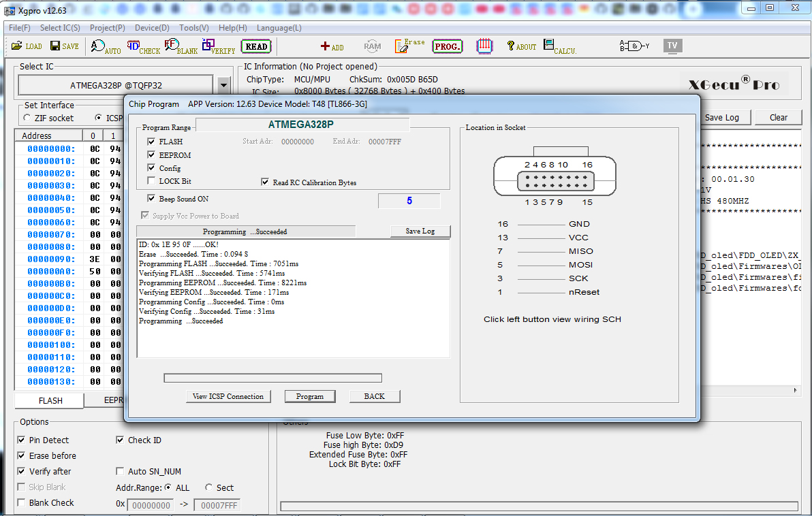Select ZIF socket interface radio
The height and width of the screenshot is (516, 812).
[27, 118]
